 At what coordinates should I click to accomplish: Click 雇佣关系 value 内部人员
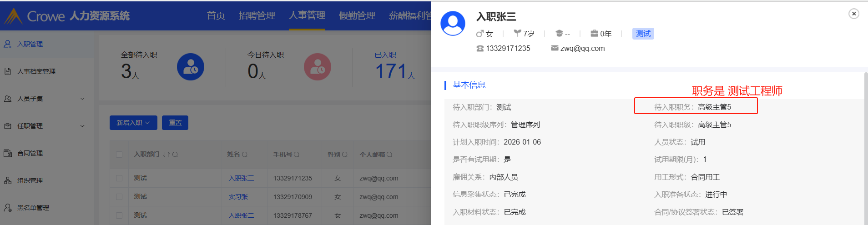tap(504, 177)
